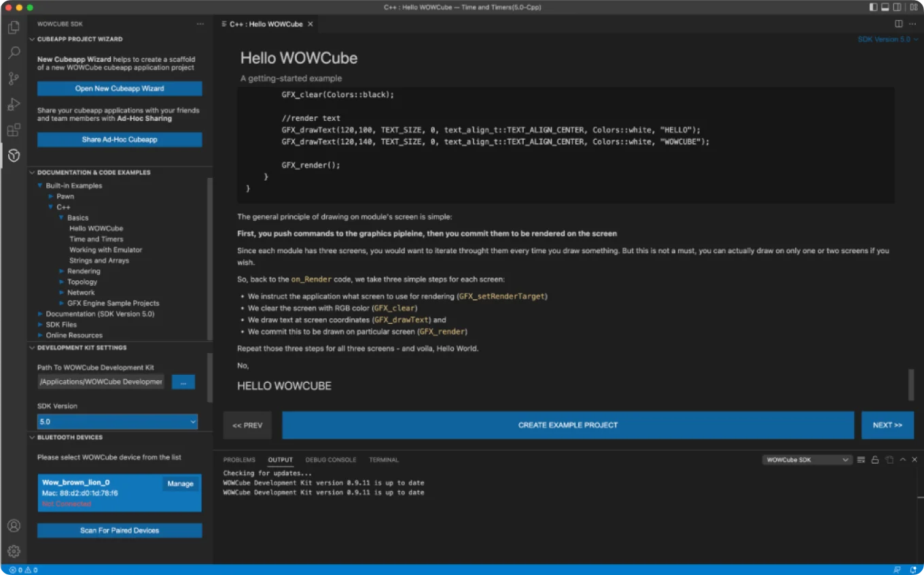Image resolution: width=924 pixels, height=575 pixels.
Task: Open the WOWCube SDK output channel dropdown
Action: (x=807, y=460)
